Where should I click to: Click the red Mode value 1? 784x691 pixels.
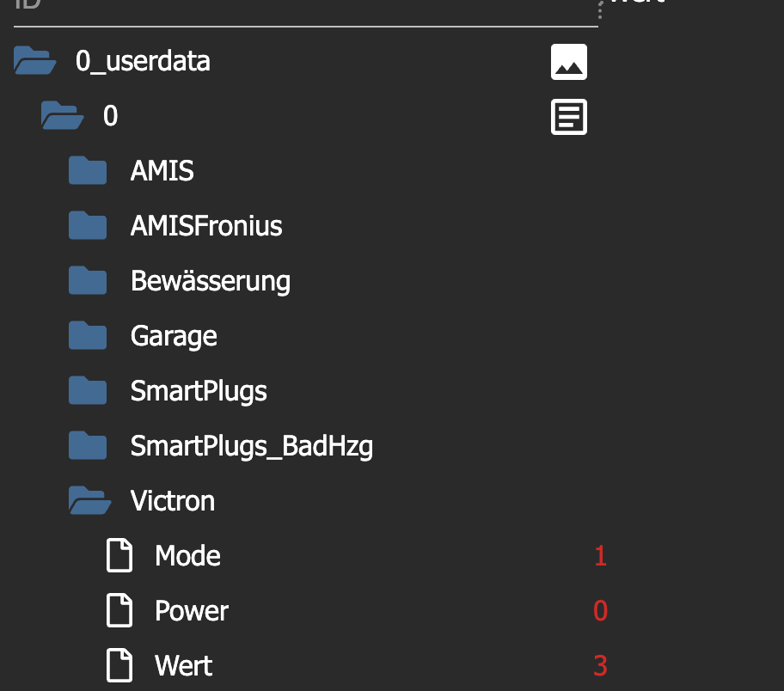[x=601, y=556]
